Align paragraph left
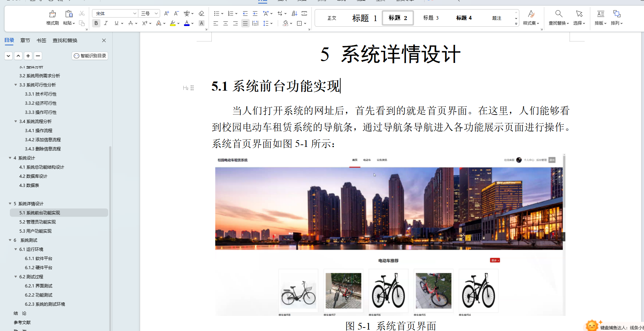The width and height of the screenshot is (644, 331). click(x=216, y=23)
